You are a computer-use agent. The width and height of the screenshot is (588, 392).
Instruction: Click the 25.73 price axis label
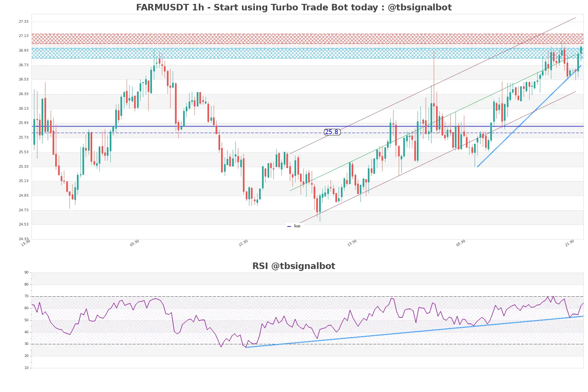[23, 138]
